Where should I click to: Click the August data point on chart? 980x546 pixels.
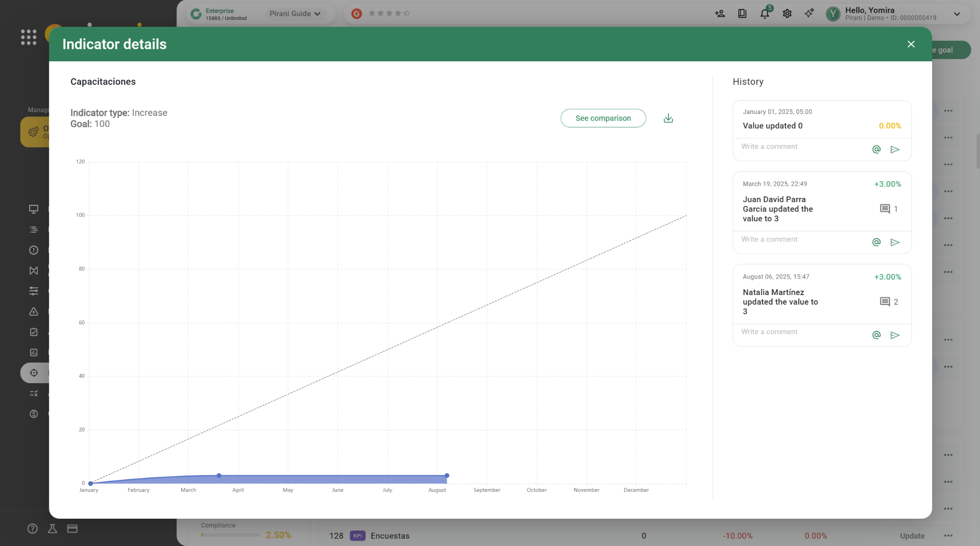click(446, 476)
